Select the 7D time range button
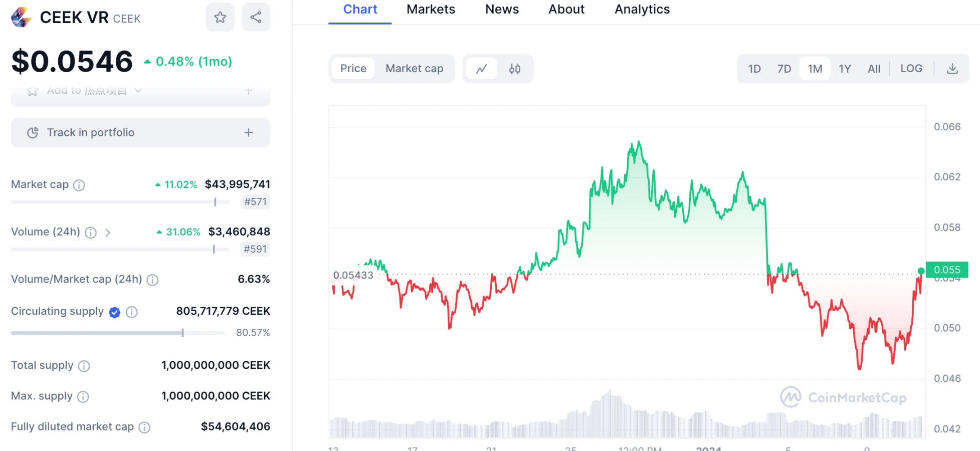The width and height of the screenshot is (980, 451). 784,69
